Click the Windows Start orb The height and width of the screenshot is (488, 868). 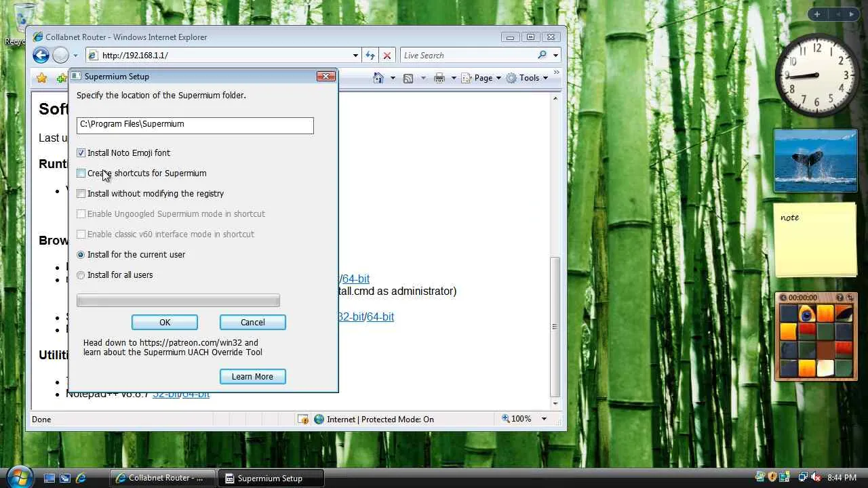tap(18, 476)
